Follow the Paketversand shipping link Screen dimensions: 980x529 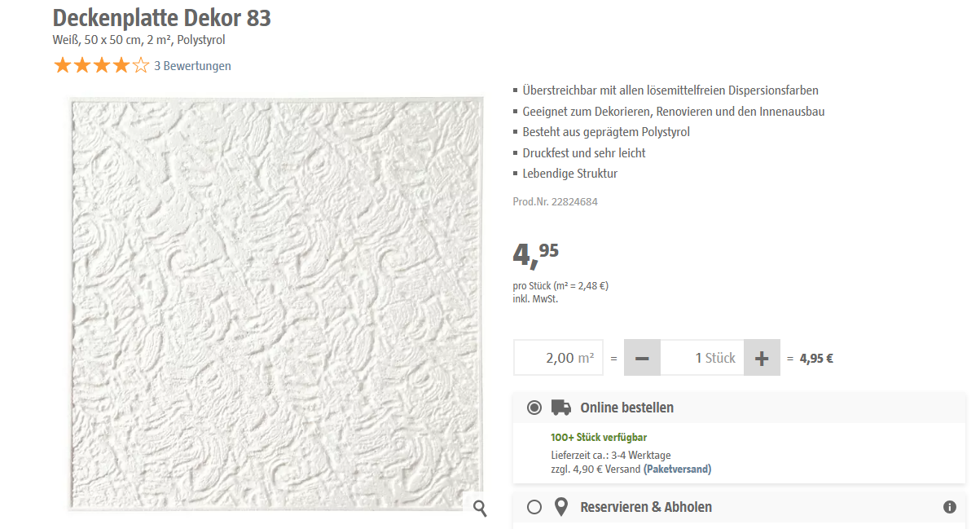(x=677, y=469)
